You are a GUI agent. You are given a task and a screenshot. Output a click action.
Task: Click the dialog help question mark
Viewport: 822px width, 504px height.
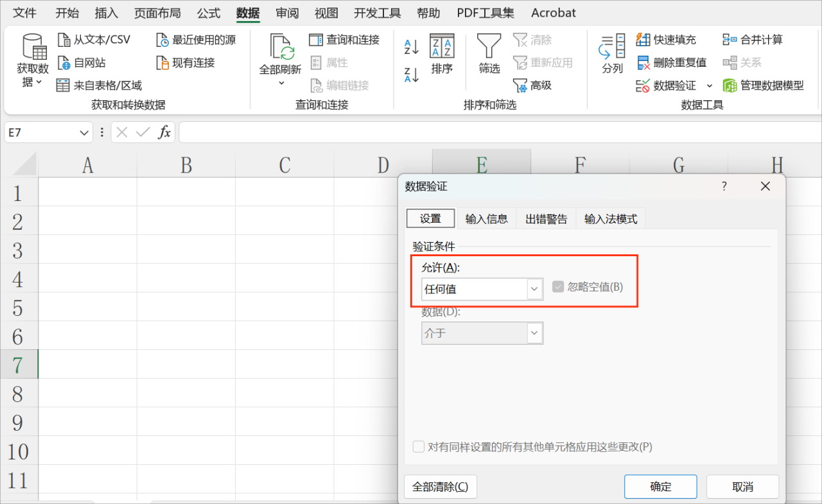724,186
